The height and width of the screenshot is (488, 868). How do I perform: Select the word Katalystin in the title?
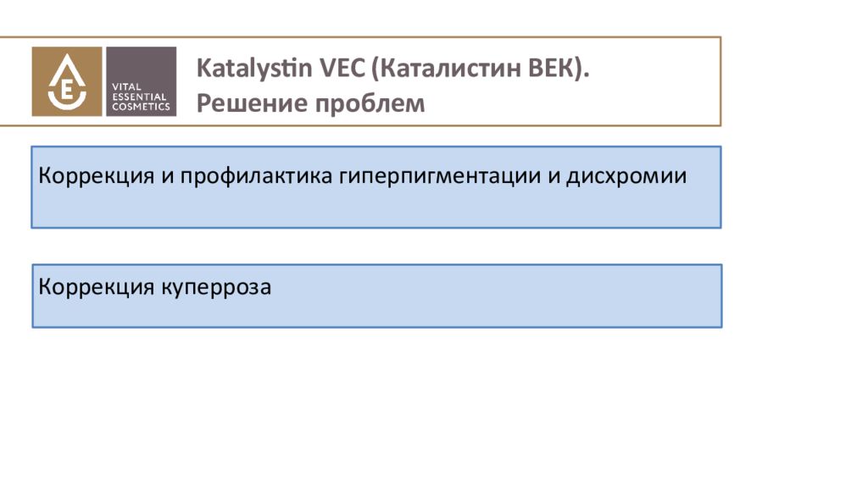coord(254,69)
